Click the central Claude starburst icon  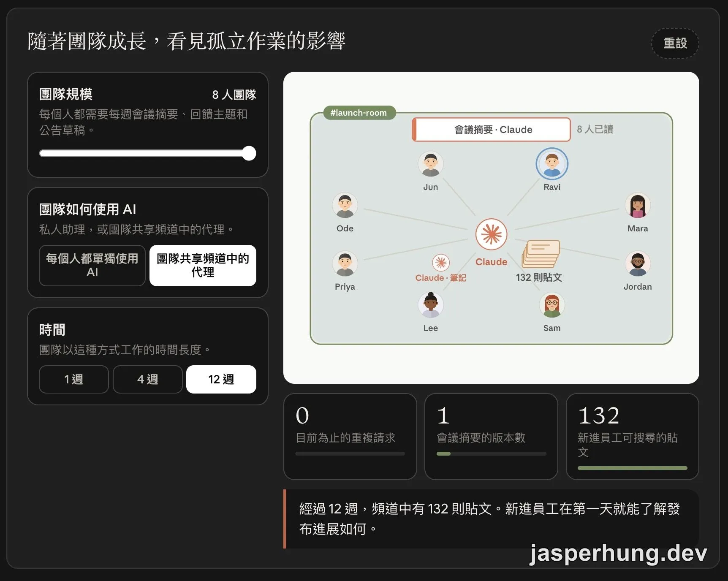tap(491, 234)
